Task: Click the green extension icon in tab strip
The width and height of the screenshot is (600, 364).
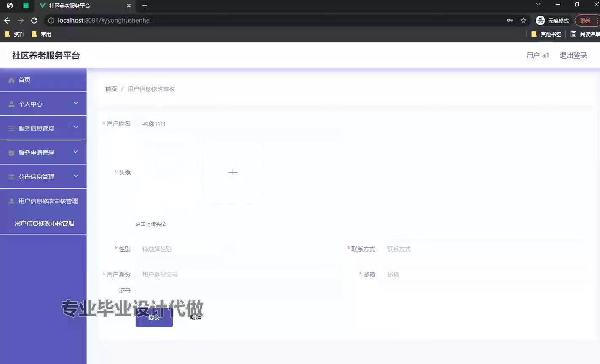Action: pyautogui.click(x=26, y=5)
